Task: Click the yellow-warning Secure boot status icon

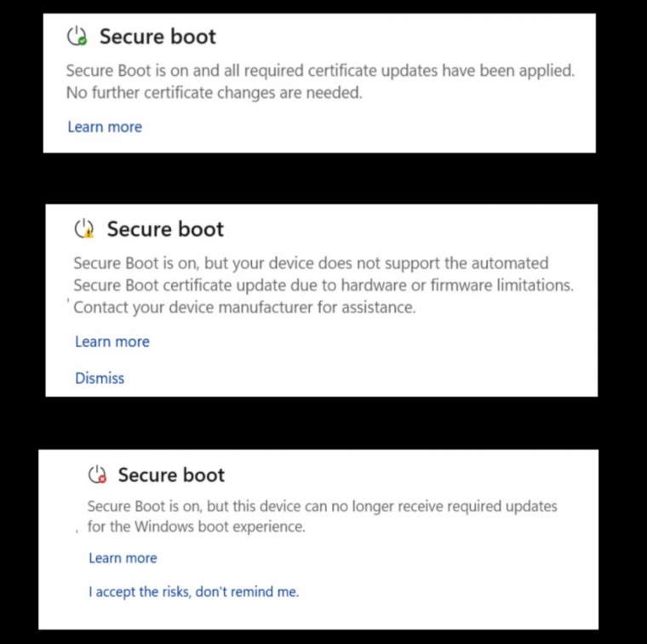Action: (x=83, y=228)
